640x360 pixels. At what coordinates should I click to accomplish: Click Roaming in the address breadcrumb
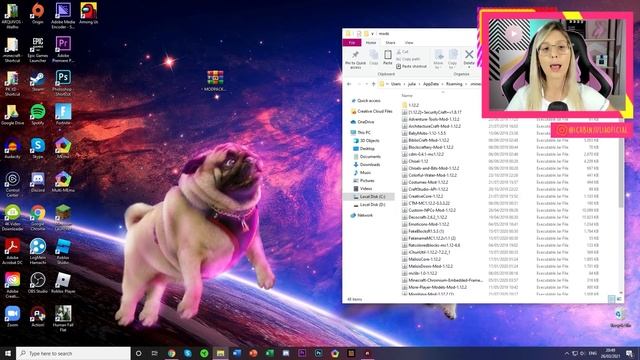[x=454, y=84]
